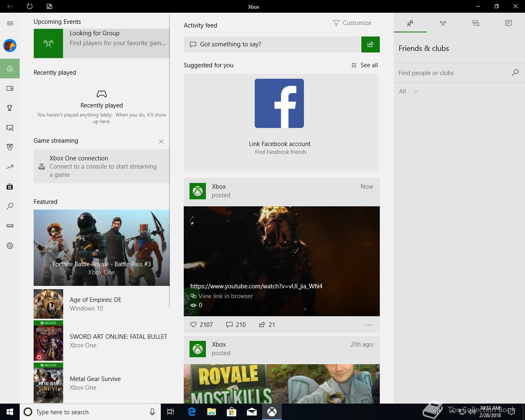Open the more options ellipsis on post
The width and height of the screenshot is (525, 420).
click(368, 325)
